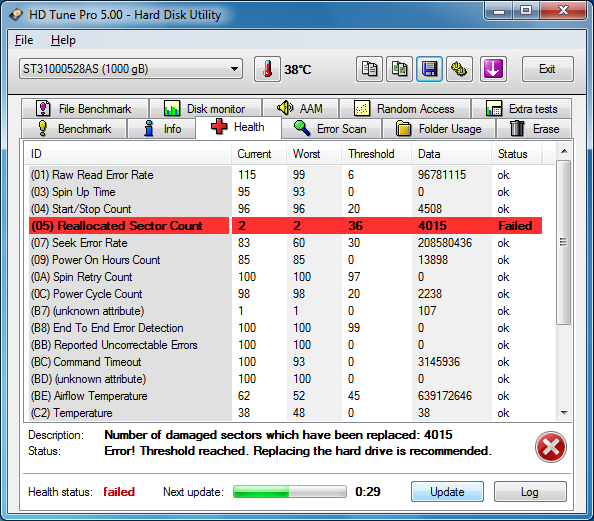Select the Random Access tab
Screen dimensions: 594x521
405,109
